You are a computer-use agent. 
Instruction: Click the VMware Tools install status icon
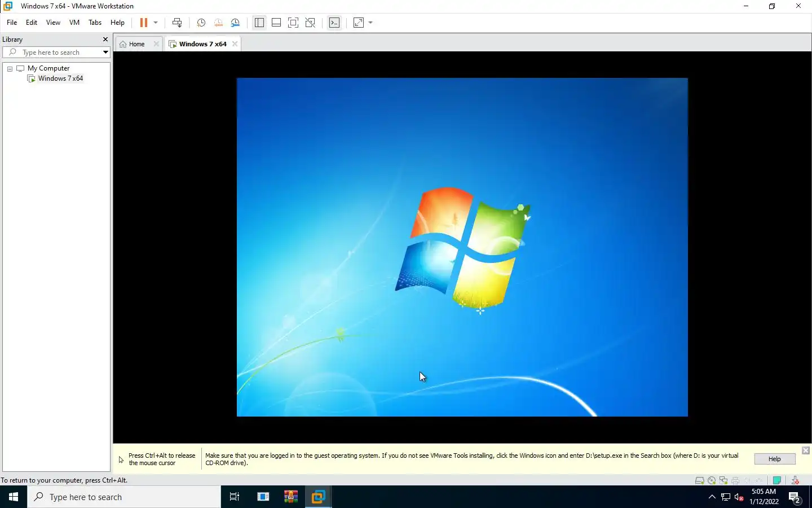pos(795,481)
